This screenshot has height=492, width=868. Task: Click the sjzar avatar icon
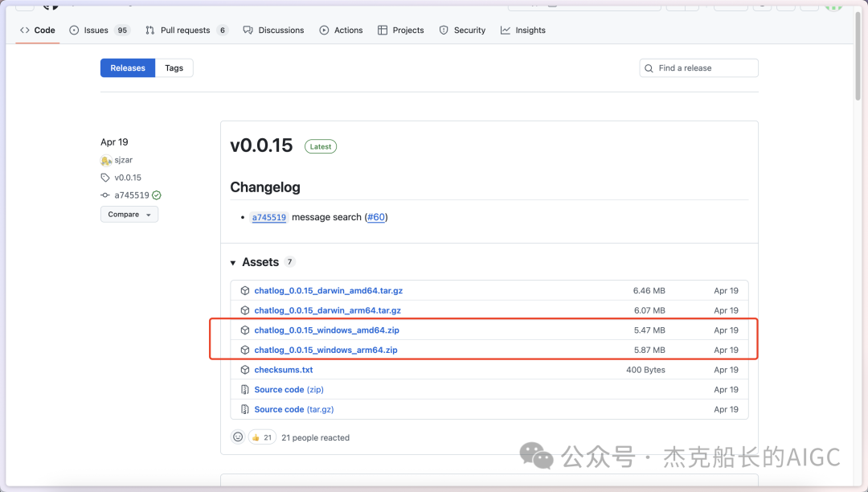click(106, 161)
